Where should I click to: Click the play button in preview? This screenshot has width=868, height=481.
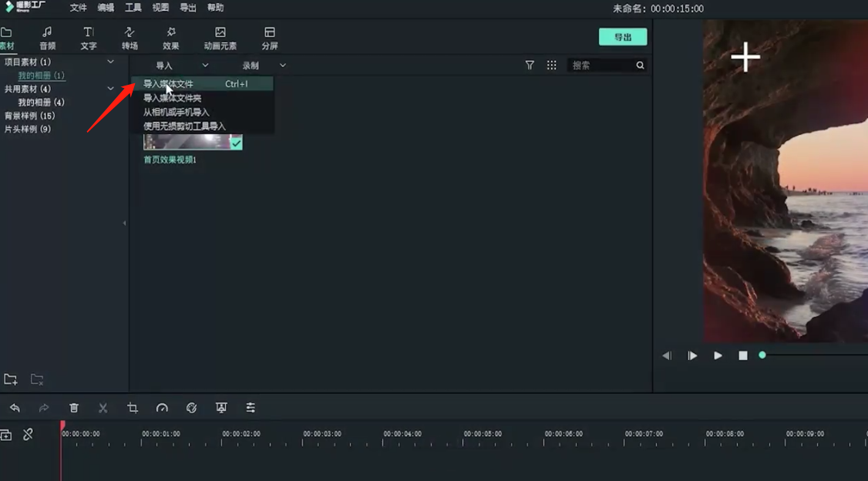click(x=718, y=355)
